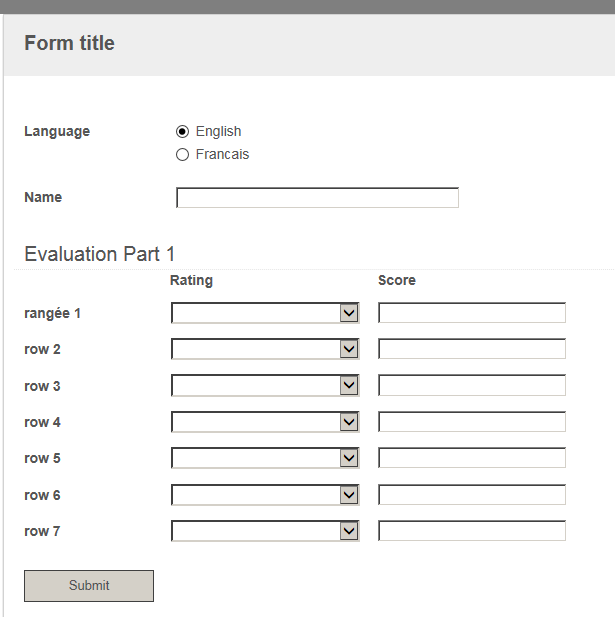Image resolution: width=615 pixels, height=617 pixels.
Task: Click the English radio label text
Action: click(x=218, y=131)
